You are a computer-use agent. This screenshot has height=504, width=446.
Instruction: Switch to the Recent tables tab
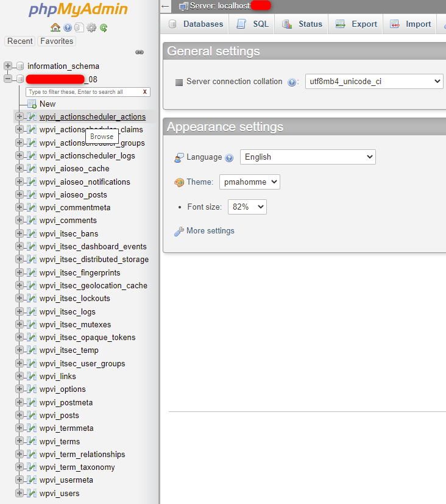click(x=20, y=41)
